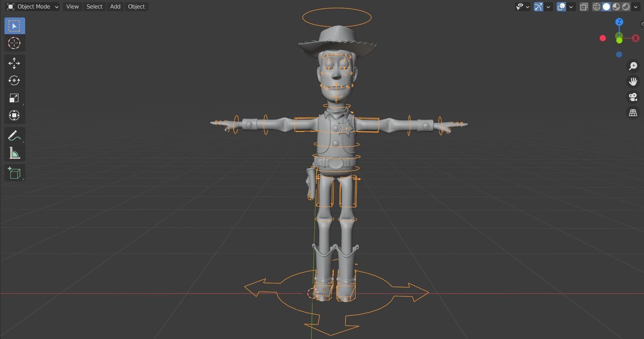
Task: Switch to Material Preview shading mode
Action: pyautogui.click(x=616, y=6)
